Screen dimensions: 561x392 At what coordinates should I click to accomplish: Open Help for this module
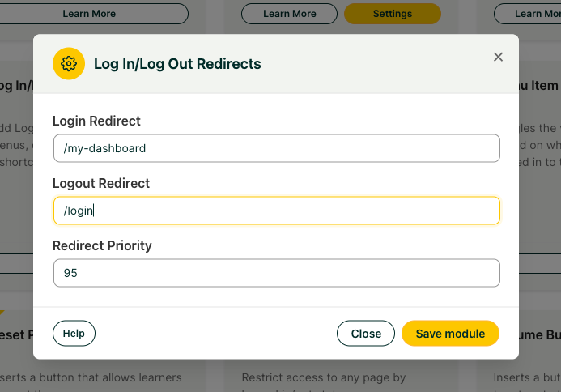pyautogui.click(x=74, y=334)
